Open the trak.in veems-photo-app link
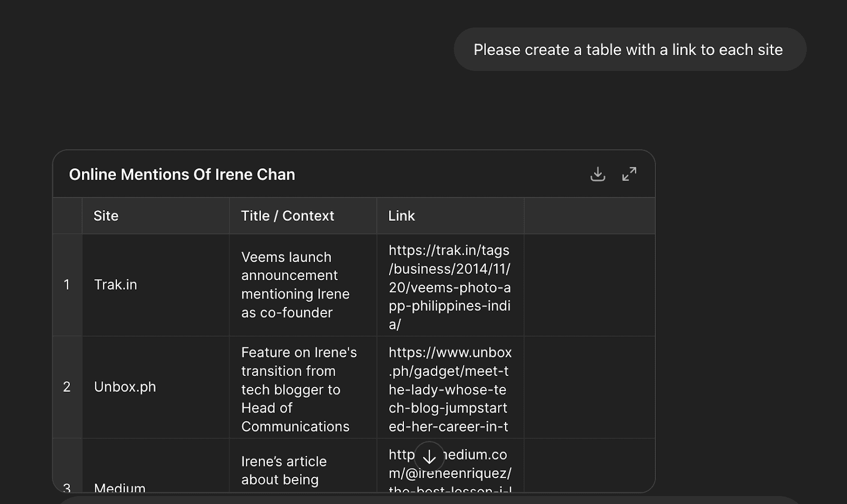The height and width of the screenshot is (504, 847). click(449, 287)
